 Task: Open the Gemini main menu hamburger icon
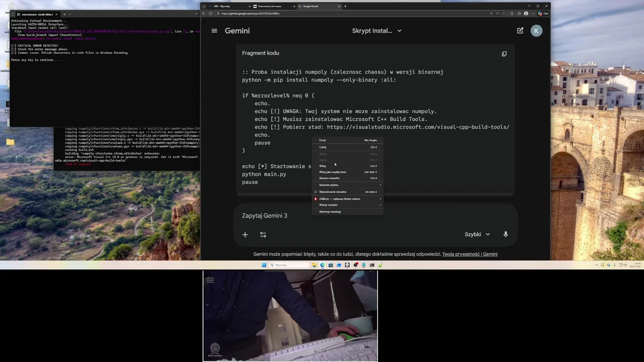[x=214, y=31]
